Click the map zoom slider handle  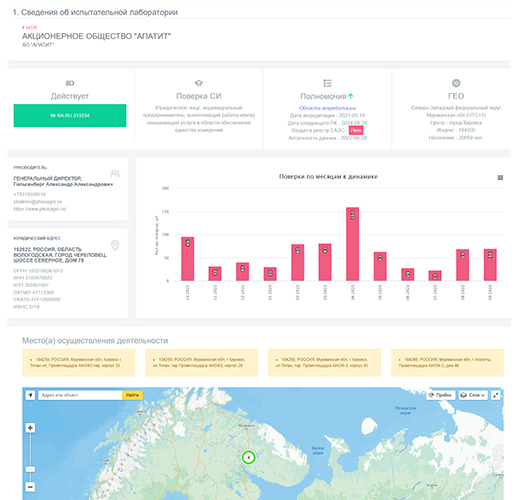tap(30, 469)
